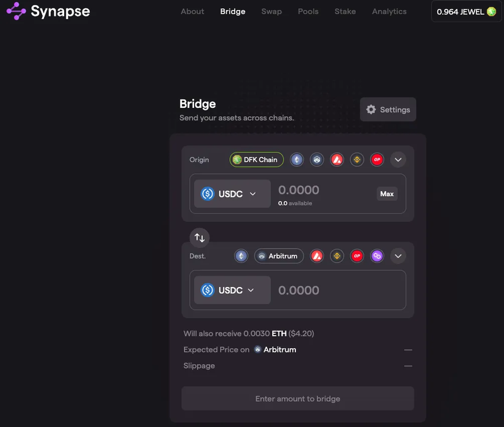Click the Max amount button
The width and height of the screenshot is (504, 427).
[387, 194]
